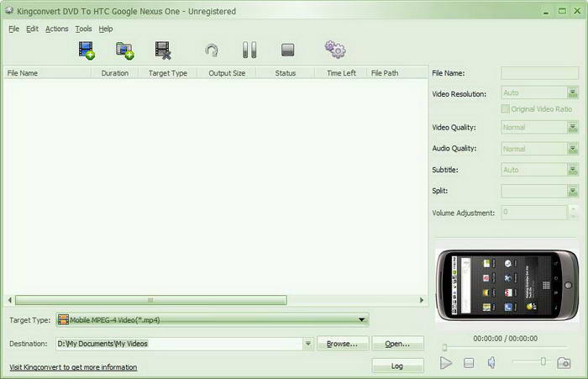
Task: Visit Kingconvert to get more information link
Action: coord(73,367)
